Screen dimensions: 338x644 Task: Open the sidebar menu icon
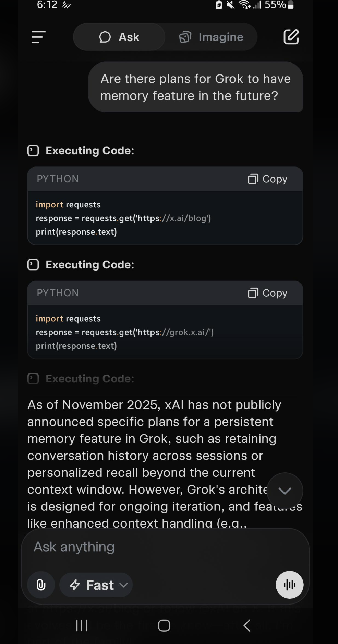[38, 37]
